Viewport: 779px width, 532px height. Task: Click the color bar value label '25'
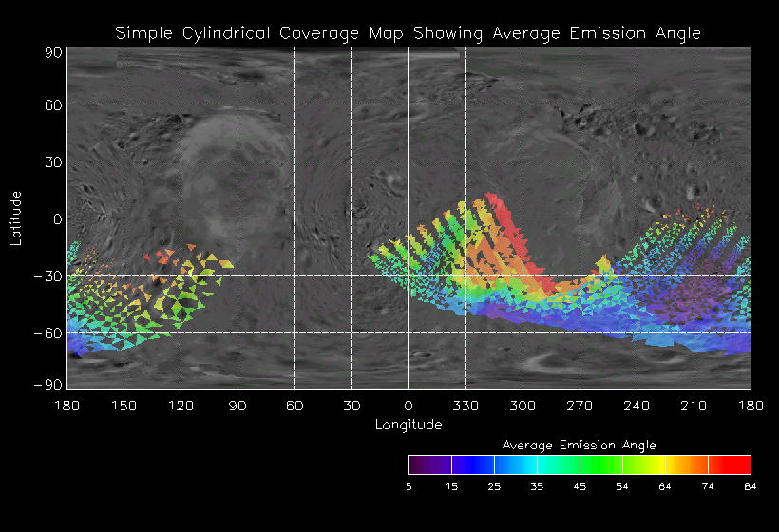(x=494, y=486)
